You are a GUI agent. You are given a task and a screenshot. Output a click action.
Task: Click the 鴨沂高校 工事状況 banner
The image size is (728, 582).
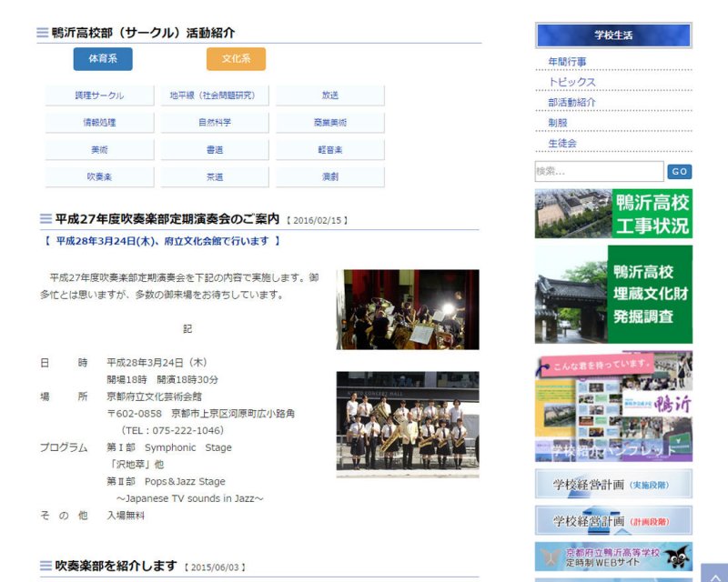click(613, 214)
